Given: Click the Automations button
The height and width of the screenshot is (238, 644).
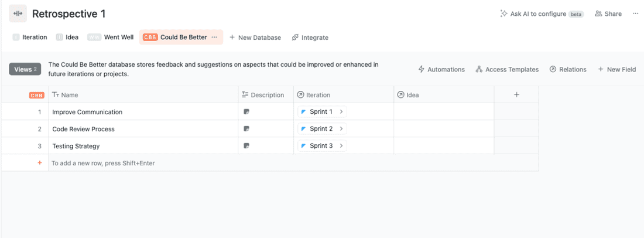Looking at the screenshot, I should (441, 69).
